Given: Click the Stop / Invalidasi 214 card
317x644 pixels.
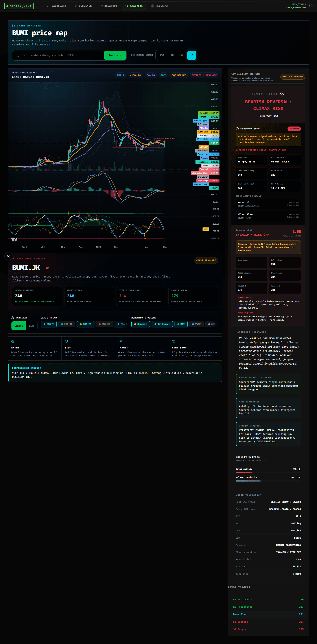Looking at the screenshot, I should tap(141, 296).
